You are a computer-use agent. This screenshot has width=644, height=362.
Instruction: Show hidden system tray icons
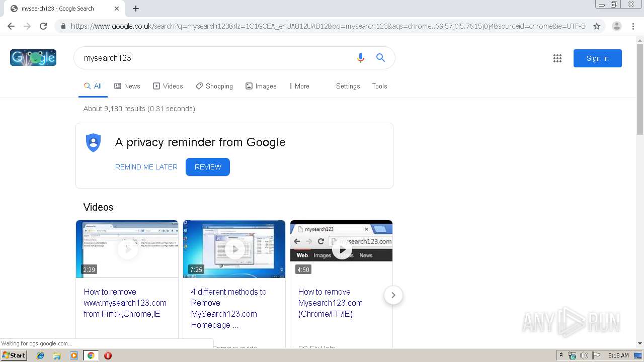(x=561, y=355)
